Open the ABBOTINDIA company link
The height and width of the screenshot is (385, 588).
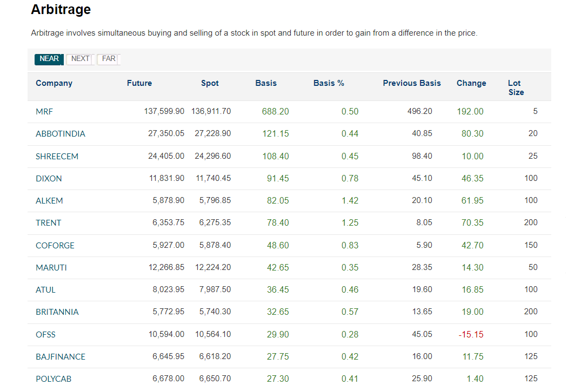(x=61, y=134)
